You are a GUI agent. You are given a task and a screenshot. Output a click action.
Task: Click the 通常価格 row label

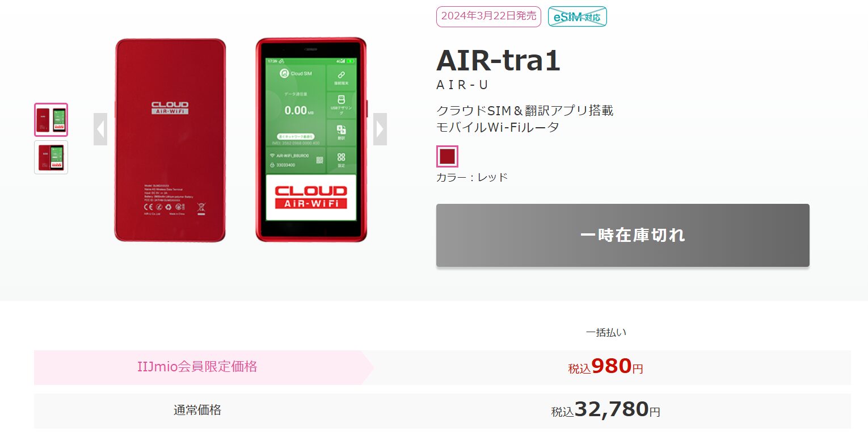click(197, 410)
